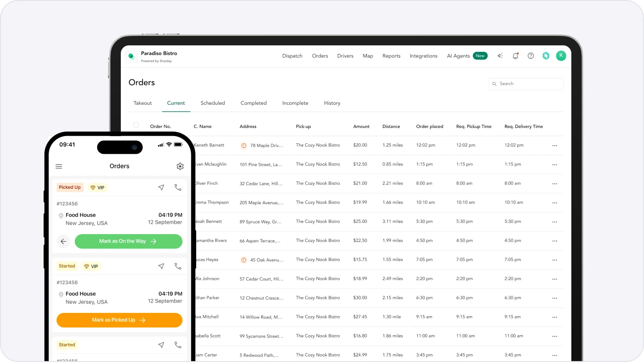Screen dimensions: 644x362
Task: Click the magnifier icon in the search box
Action: click(495, 84)
